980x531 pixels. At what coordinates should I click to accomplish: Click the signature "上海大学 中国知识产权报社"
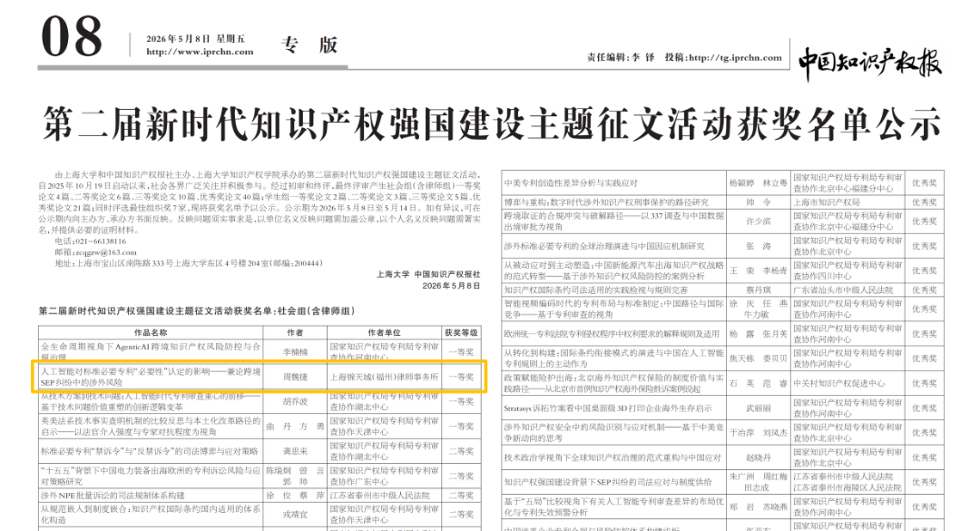(x=428, y=274)
